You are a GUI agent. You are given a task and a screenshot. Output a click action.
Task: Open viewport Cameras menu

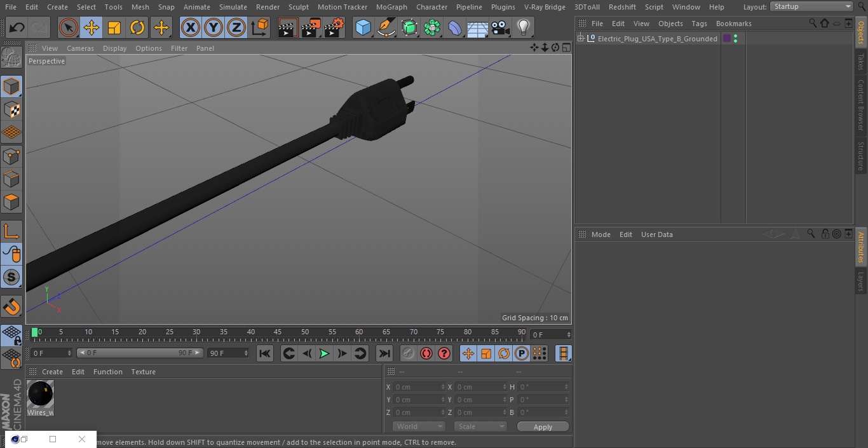(x=80, y=48)
